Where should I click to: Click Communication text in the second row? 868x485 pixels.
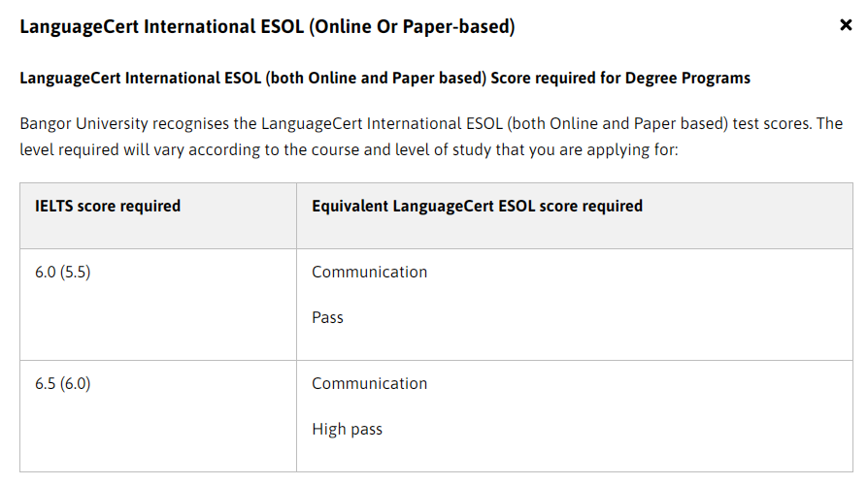point(369,384)
